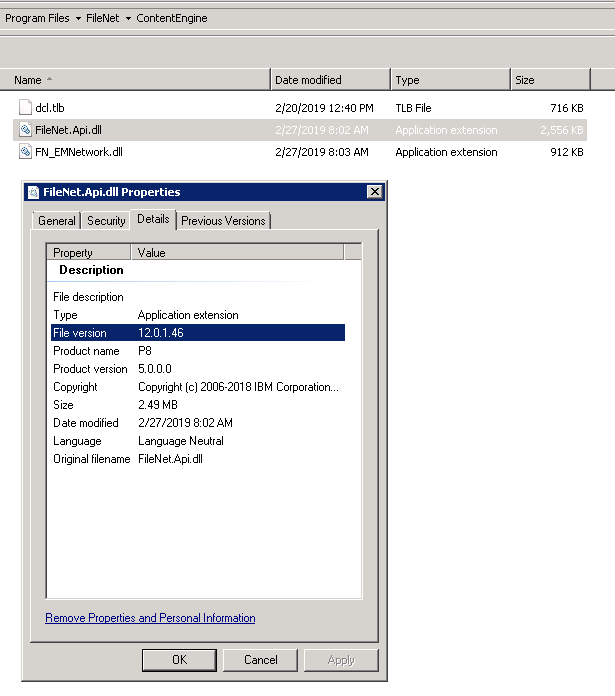
Task: Select the Original filename property label
Action: pos(91,459)
